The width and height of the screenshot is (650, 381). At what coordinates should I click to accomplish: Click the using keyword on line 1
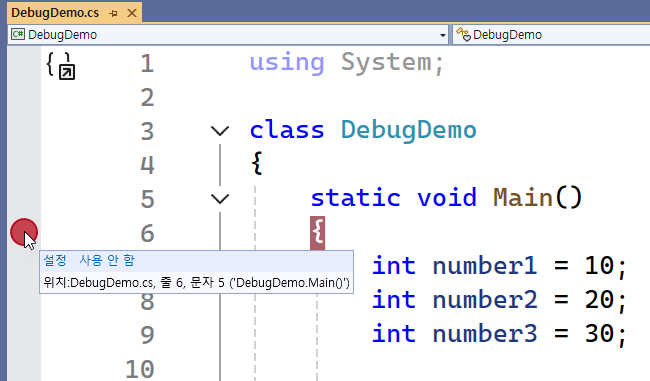tap(286, 63)
